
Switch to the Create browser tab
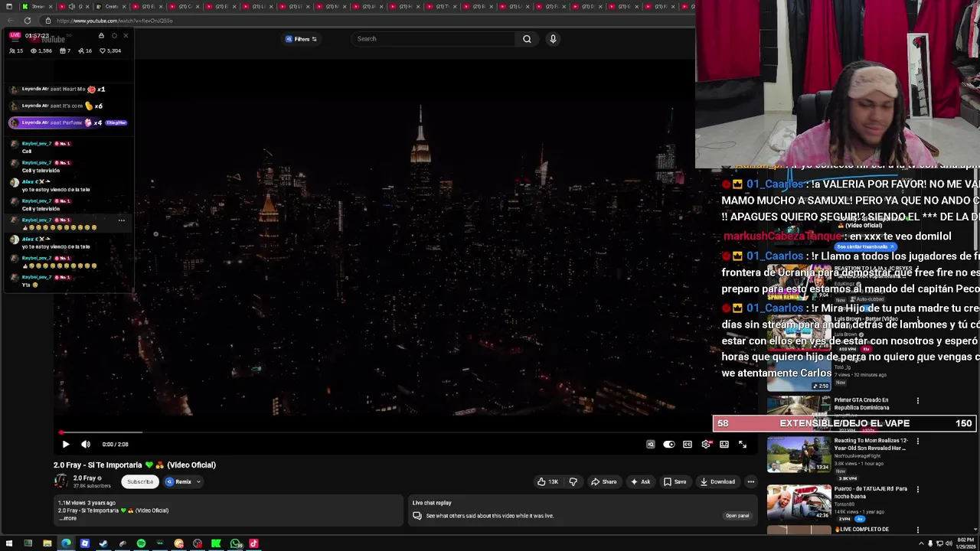pos(109,7)
